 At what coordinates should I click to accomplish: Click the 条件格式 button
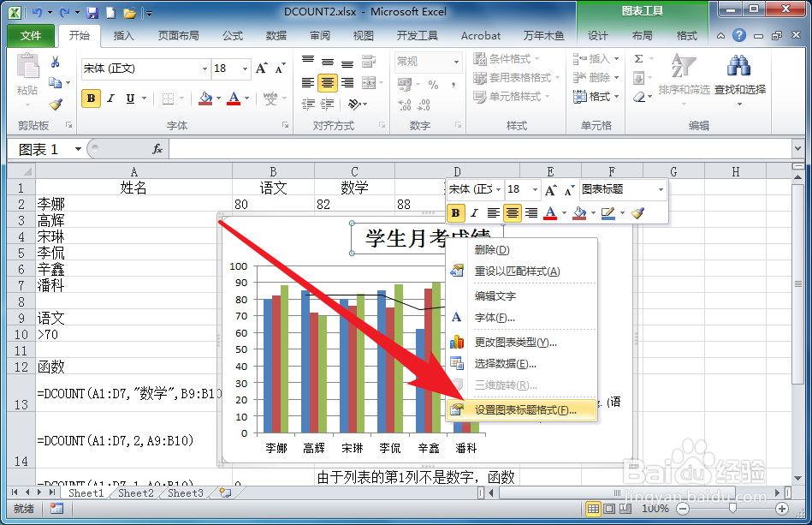[x=507, y=58]
